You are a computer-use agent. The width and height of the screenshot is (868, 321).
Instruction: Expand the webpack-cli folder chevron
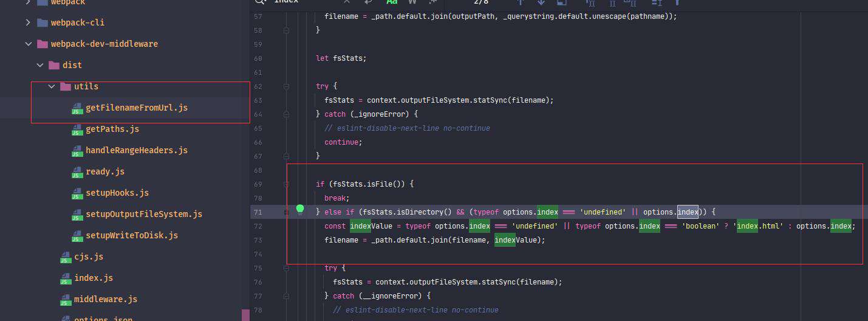click(28, 22)
